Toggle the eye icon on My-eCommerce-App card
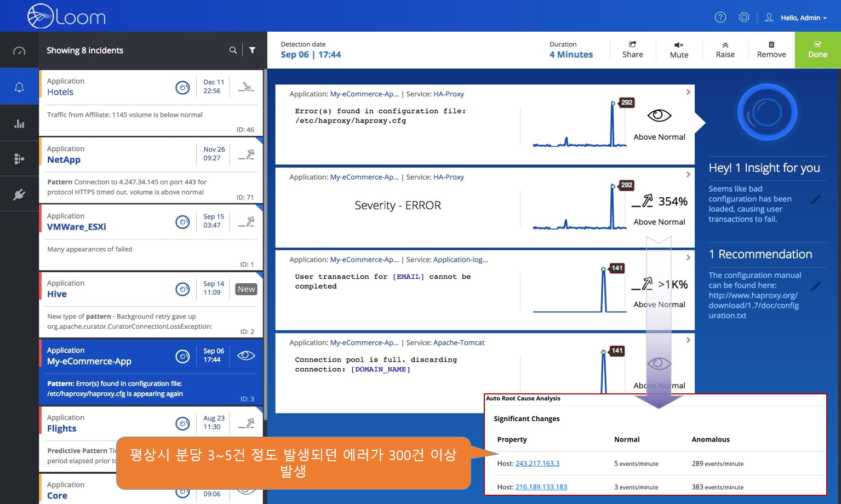Screen dimensions: 841x504 tap(246, 356)
